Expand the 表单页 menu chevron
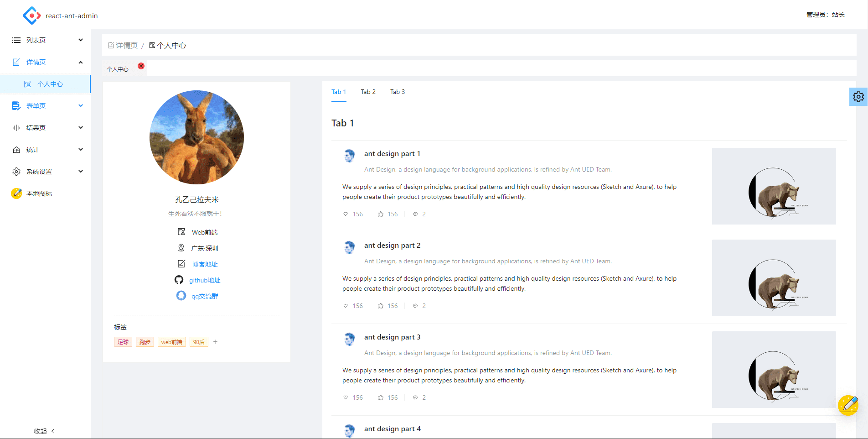This screenshot has height=439, width=868. pos(81,106)
